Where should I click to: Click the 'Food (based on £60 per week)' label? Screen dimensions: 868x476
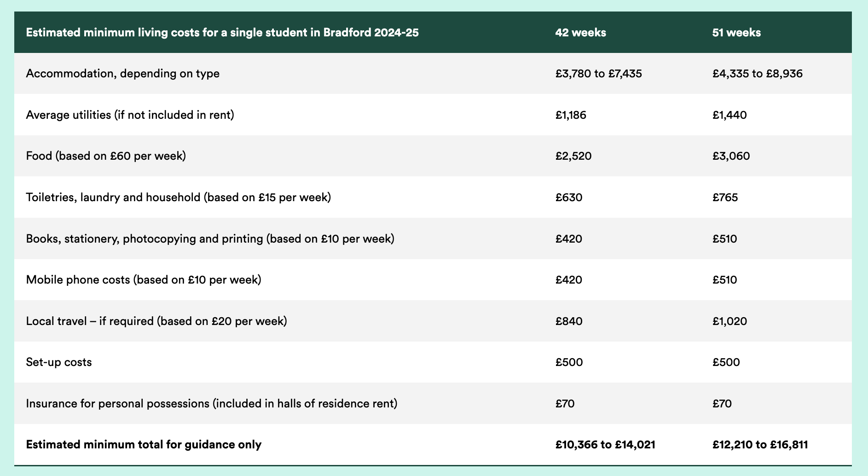(x=106, y=156)
